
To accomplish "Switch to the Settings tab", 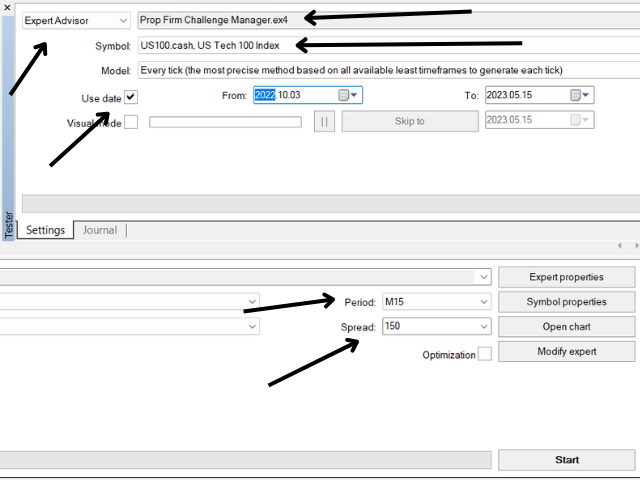I will [45, 230].
